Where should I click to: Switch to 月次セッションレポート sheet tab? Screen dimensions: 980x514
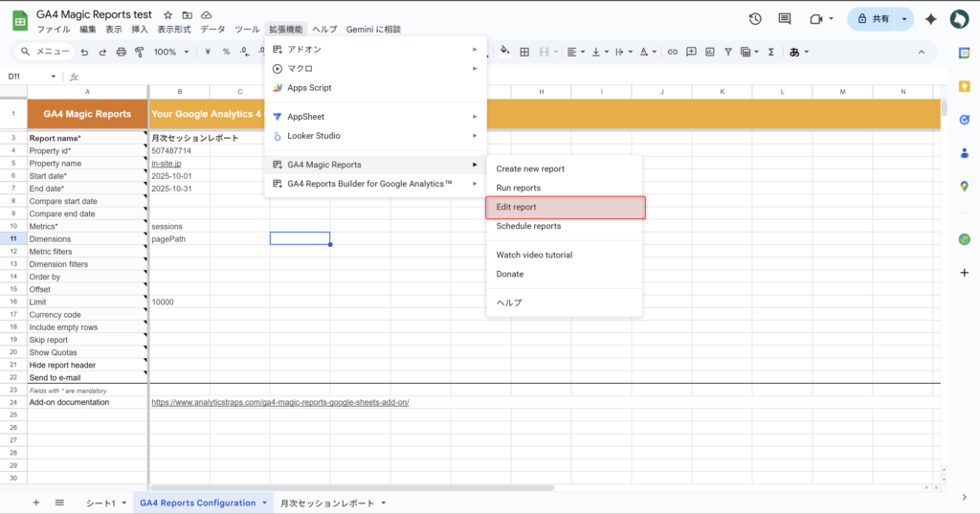click(327, 503)
